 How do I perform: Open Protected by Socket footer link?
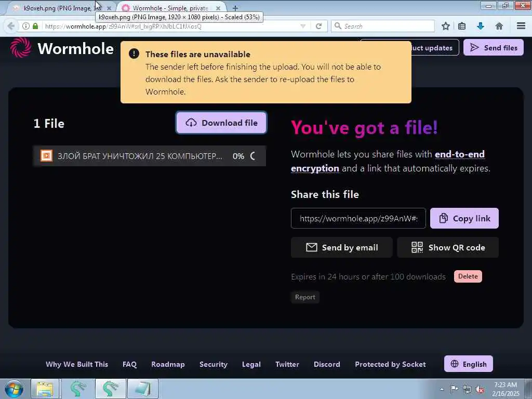[x=390, y=364]
